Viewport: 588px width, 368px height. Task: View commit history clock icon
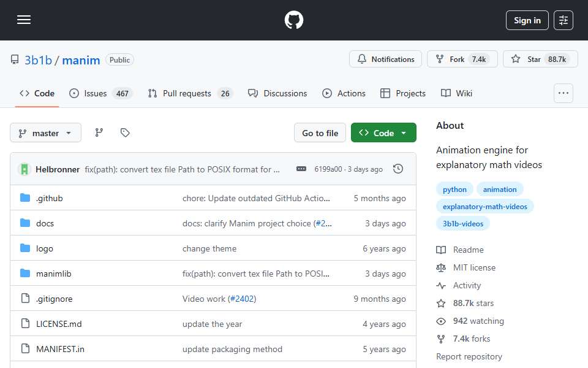coord(398,169)
